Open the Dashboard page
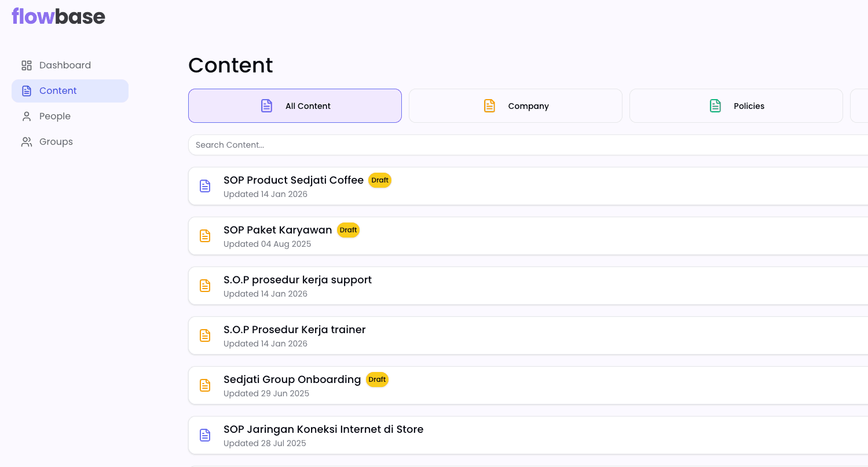 pyautogui.click(x=65, y=65)
